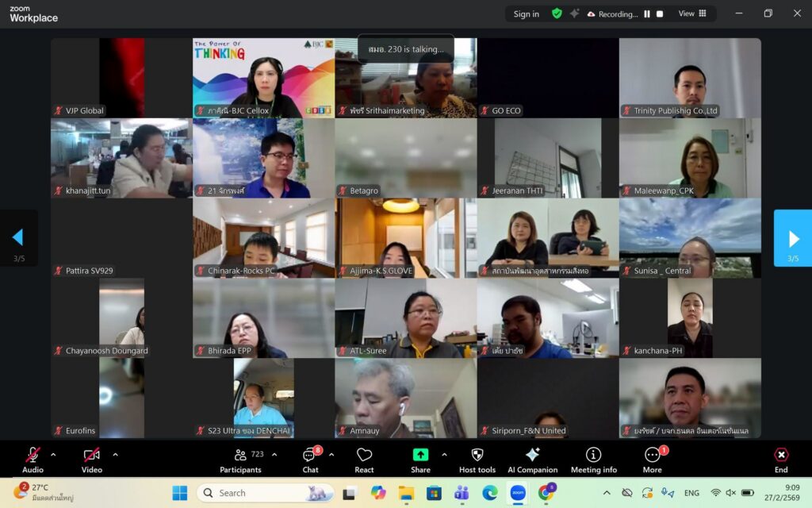The width and height of the screenshot is (812, 508).
Task: Launch the AI Companion
Action: click(532, 460)
